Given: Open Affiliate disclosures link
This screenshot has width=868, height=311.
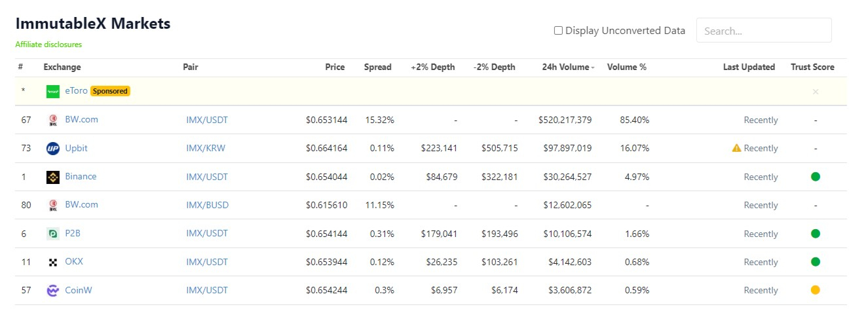Looking at the screenshot, I should tap(48, 45).
